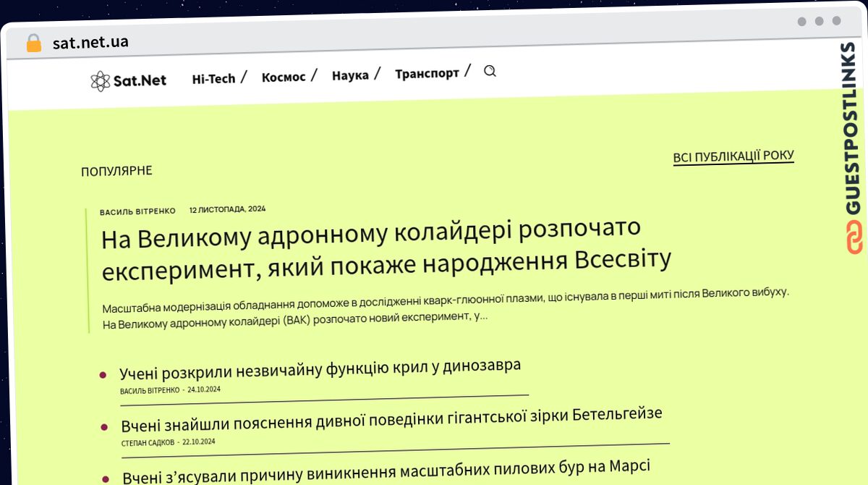This screenshot has height=485, width=868.
Task: Open article about Великому адронному колайдері
Action: (386, 250)
